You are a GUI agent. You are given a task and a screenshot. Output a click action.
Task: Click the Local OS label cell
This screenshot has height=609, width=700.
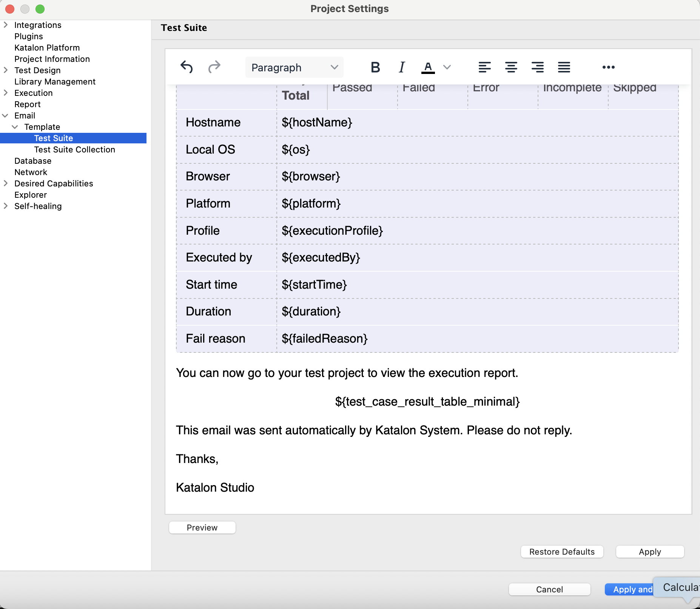pyautogui.click(x=227, y=150)
